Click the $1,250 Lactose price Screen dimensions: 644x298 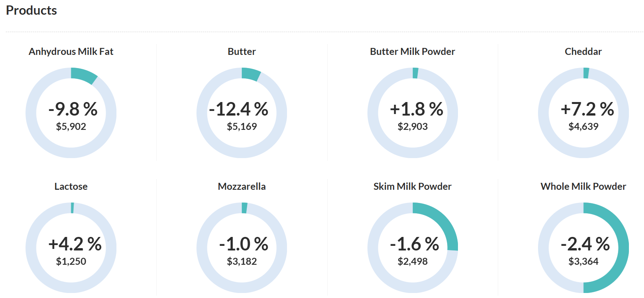click(x=71, y=261)
